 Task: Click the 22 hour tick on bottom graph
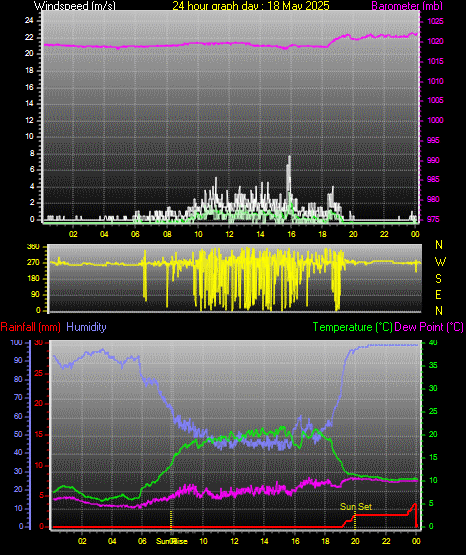[386, 541]
